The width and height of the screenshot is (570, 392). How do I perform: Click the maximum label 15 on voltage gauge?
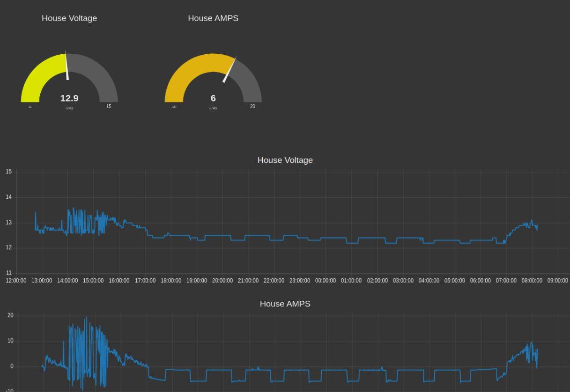109,106
